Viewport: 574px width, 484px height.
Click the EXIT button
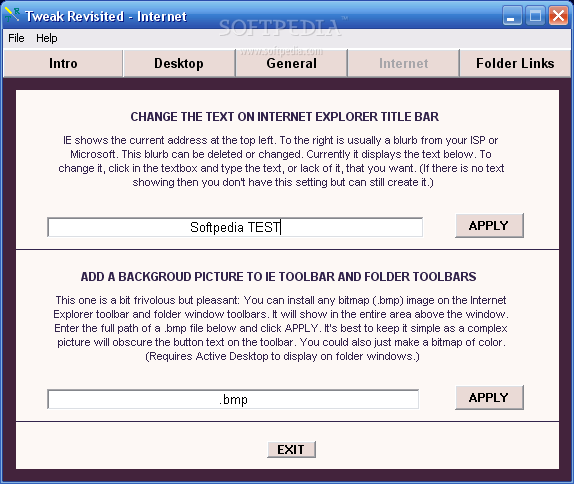click(291, 450)
